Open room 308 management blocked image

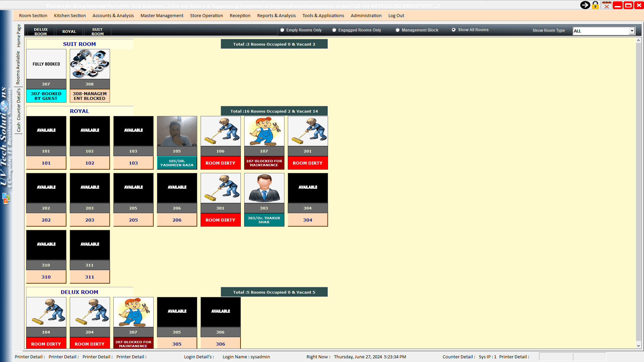(x=90, y=64)
